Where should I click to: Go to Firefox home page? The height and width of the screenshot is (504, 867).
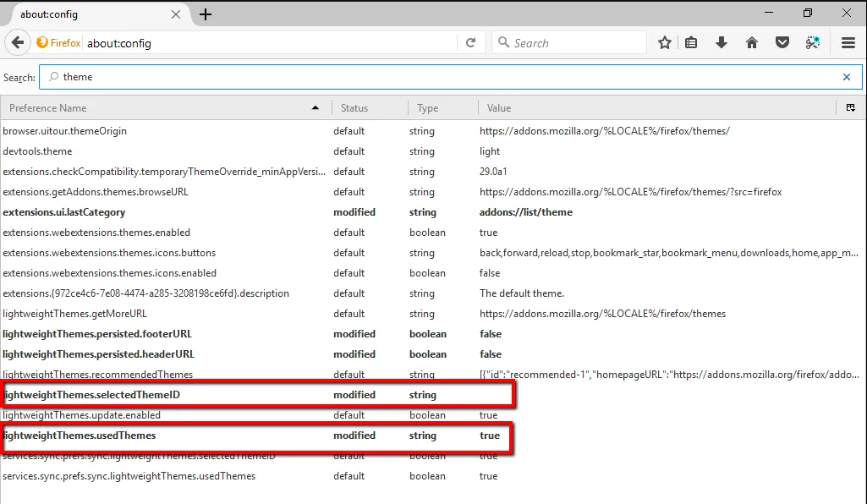751,42
